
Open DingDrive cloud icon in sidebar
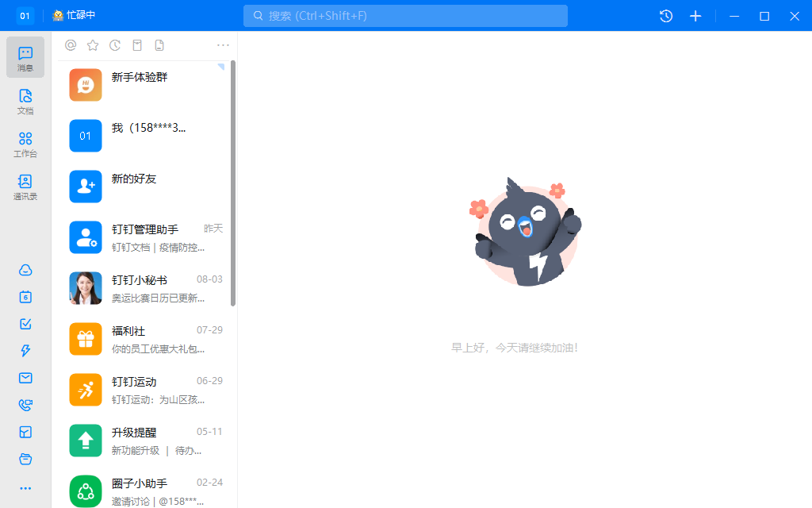[25, 270]
